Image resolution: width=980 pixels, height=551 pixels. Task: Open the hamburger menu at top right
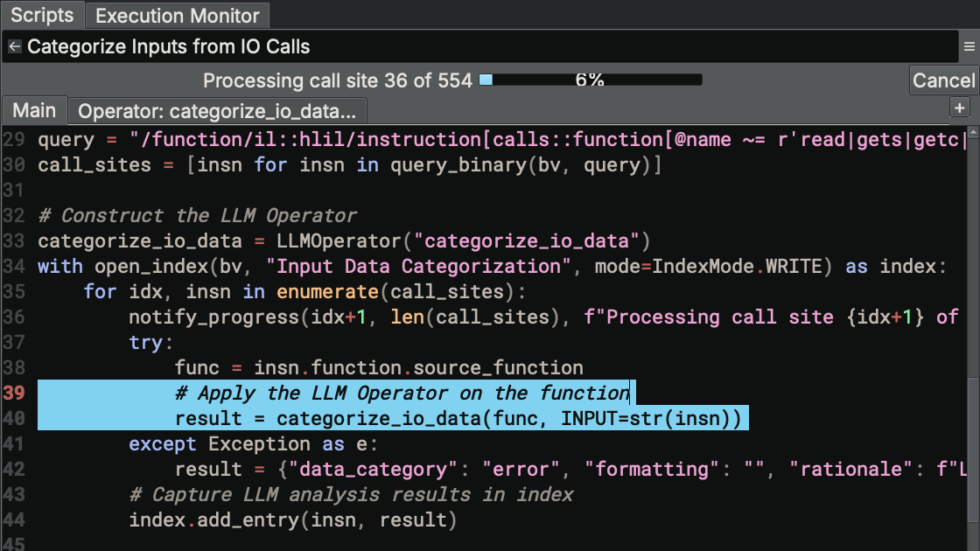click(x=969, y=46)
